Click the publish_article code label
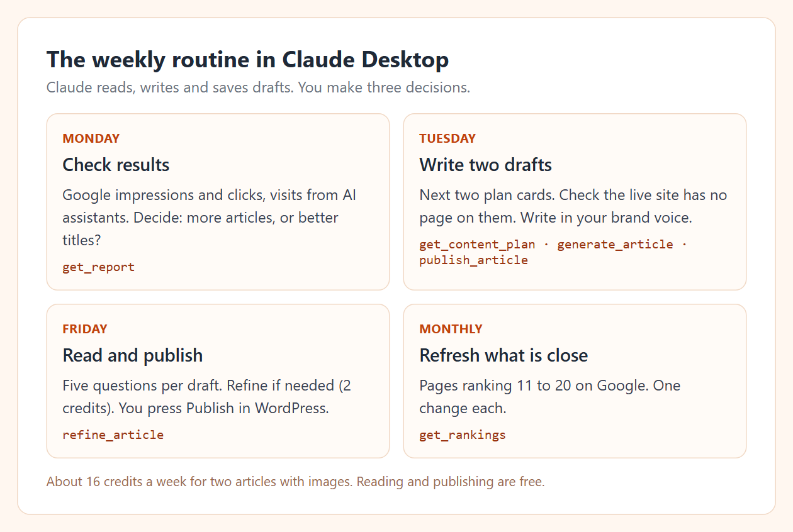793x532 pixels. point(474,260)
